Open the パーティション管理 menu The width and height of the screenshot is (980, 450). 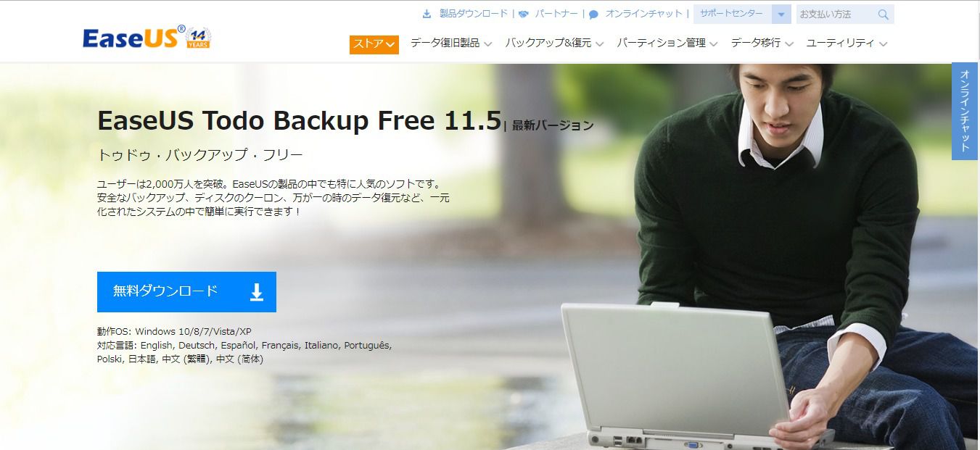pyautogui.click(x=667, y=43)
